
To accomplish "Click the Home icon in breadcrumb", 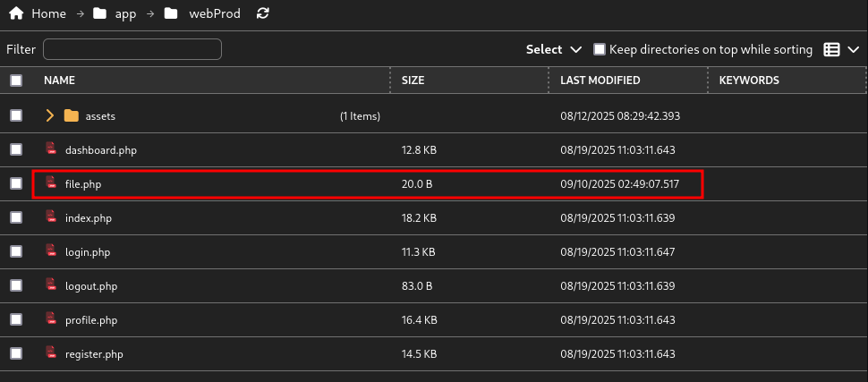I will (15, 14).
